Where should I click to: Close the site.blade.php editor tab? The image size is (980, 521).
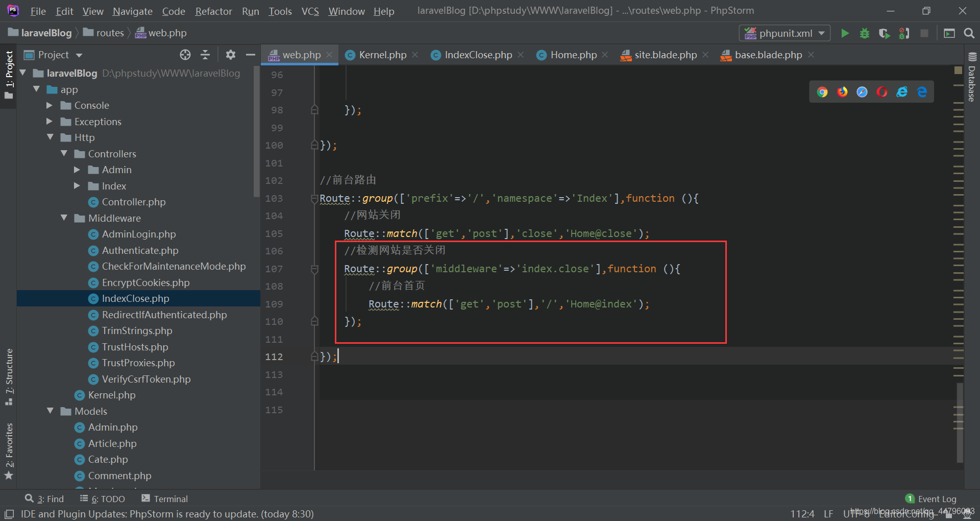tap(705, 55)
